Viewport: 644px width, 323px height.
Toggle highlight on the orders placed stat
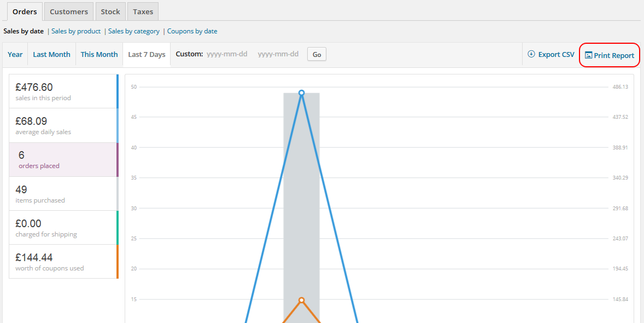[60, 159]
